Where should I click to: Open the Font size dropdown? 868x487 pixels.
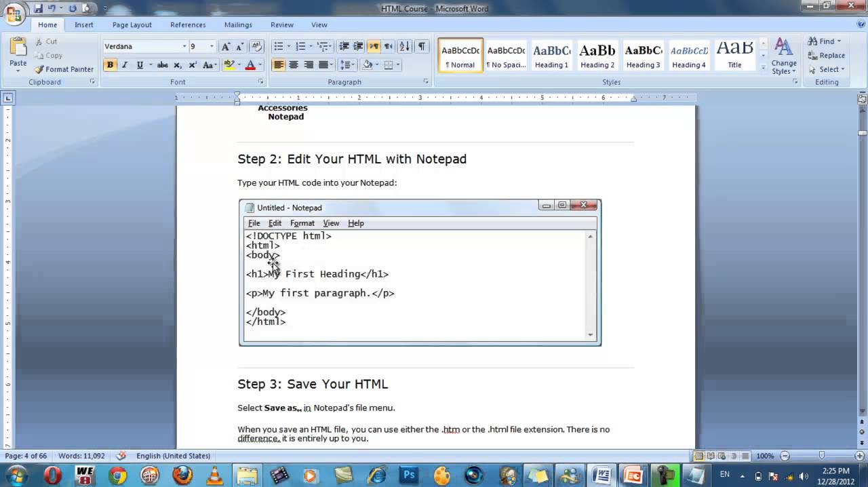(212, 47)
